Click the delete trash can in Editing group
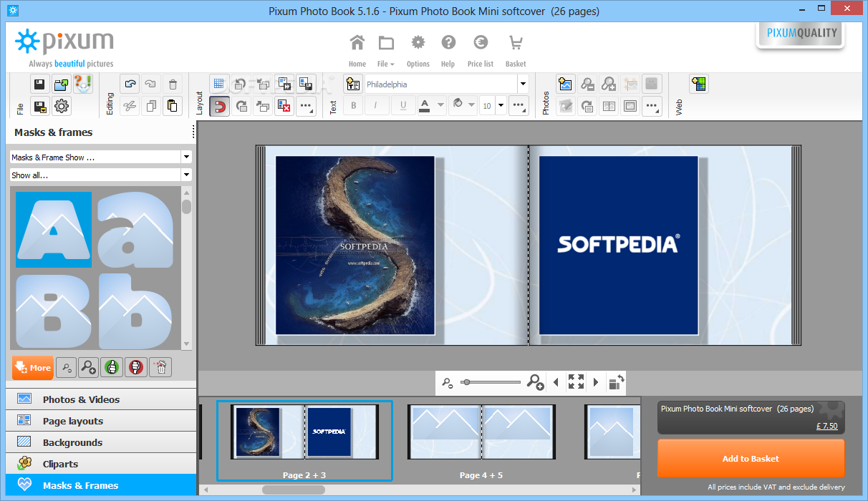Screen dimensions: 868x501 172,84
